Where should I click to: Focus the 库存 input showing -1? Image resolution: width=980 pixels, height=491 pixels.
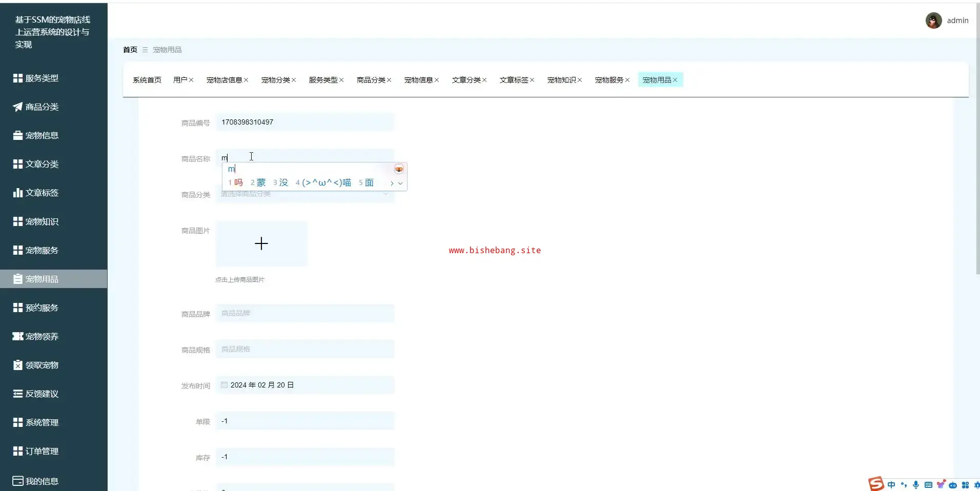pyautogui.click(x=305, y=457)
